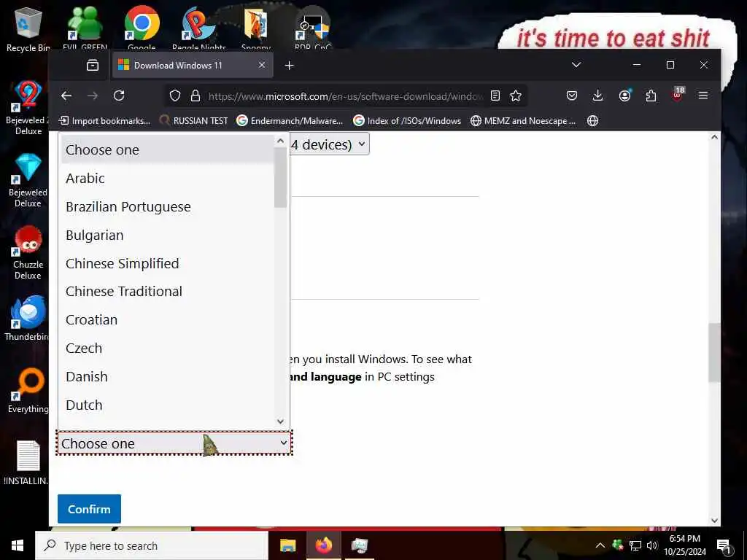This screenshot has width=747, height=560.
Task: Select Choose one option in list
Action: 167,149
